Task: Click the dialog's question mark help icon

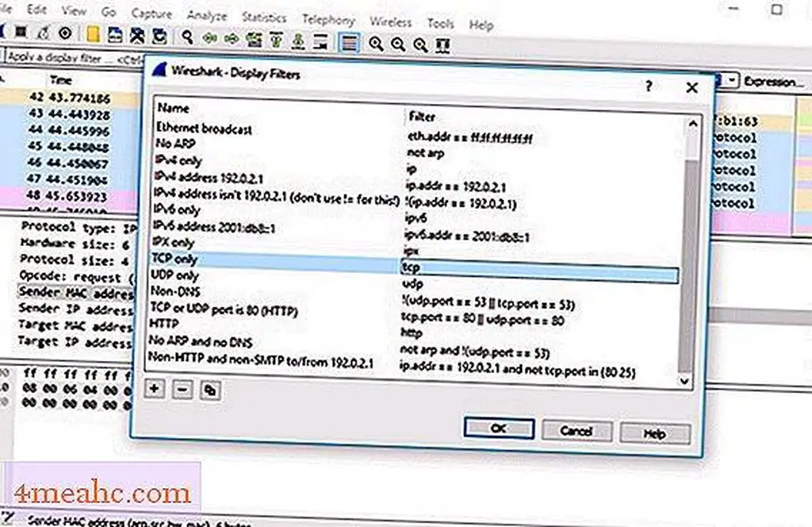Action: [x=649, y=86]
